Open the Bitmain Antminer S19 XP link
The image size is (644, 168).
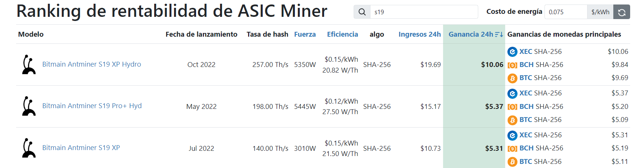tap(81, 148)
